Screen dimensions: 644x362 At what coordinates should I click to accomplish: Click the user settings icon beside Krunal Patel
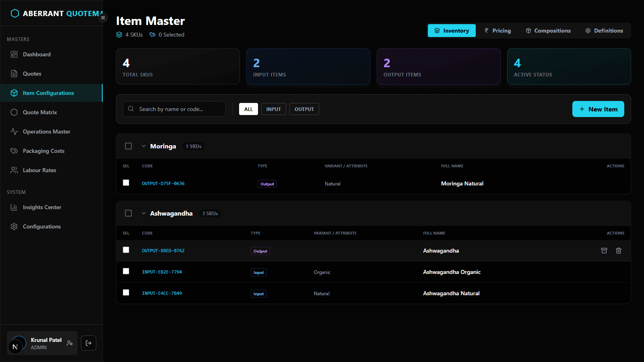tap(70, 343)
